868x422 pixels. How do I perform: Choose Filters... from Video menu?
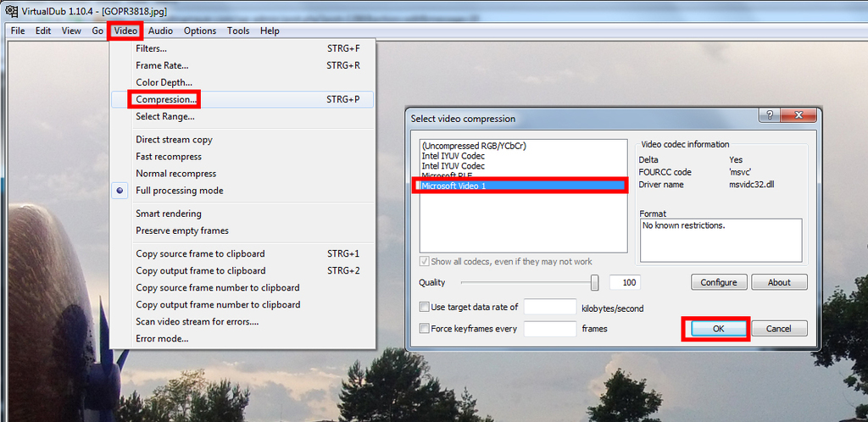coord(242,48)
